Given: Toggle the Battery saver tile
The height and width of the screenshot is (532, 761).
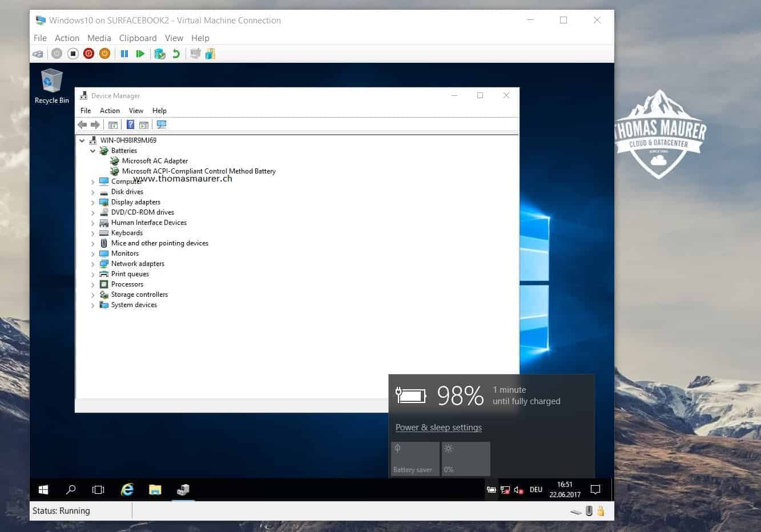Looking at the screenshot, I should (x=415, y=459).
